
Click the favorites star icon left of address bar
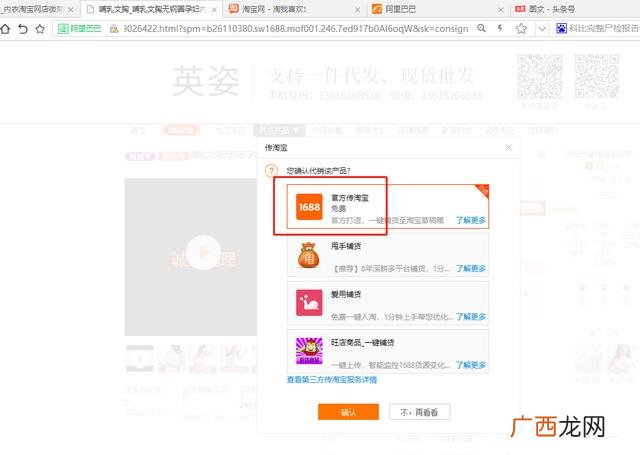pyautogui.click(x=40, y=29)
